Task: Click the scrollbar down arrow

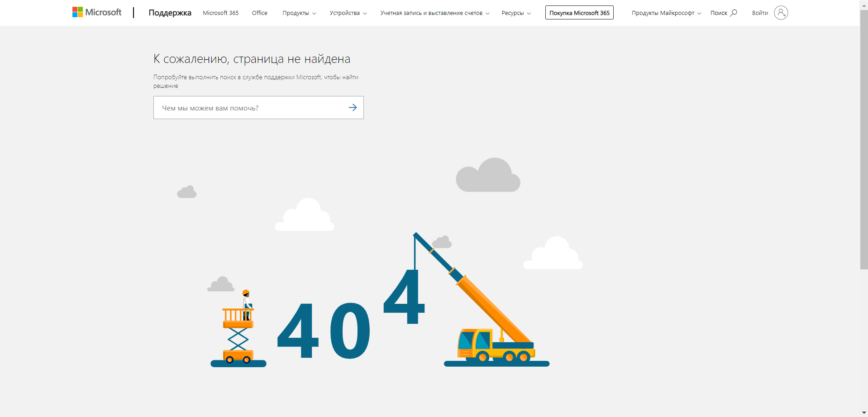Action: (863, 412)
